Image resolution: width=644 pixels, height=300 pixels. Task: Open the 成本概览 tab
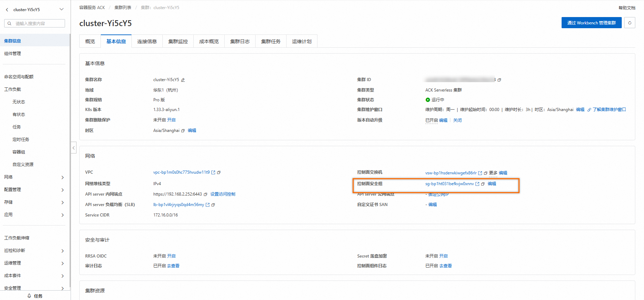pyautogui.click(x=209, y=41)
